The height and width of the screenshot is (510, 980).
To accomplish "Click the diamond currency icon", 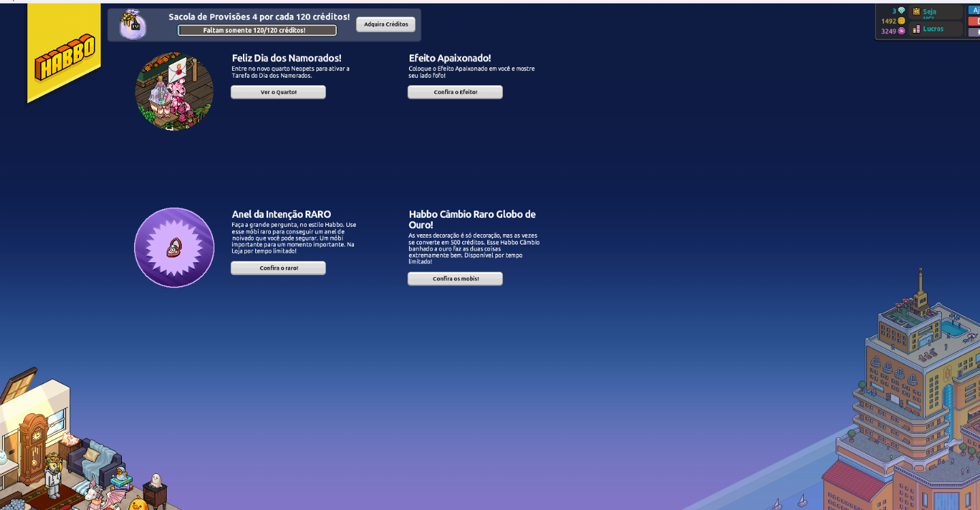I will pos(901,11).
